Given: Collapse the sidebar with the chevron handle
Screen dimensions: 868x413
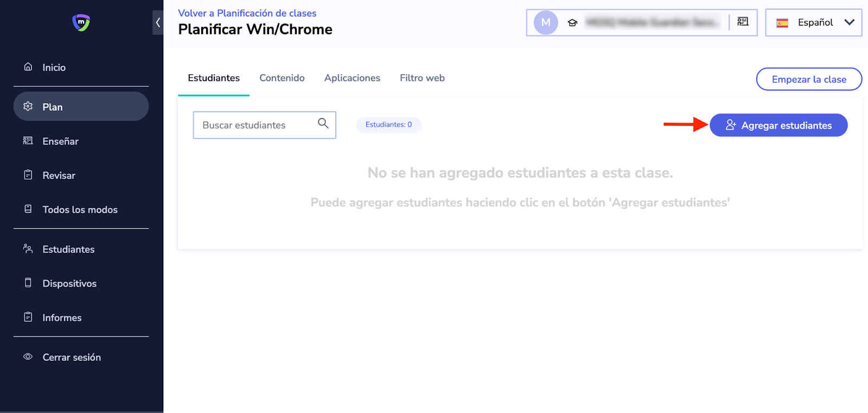Looking at the screenshot, I should pyautogui.click(x=158, y=23).
